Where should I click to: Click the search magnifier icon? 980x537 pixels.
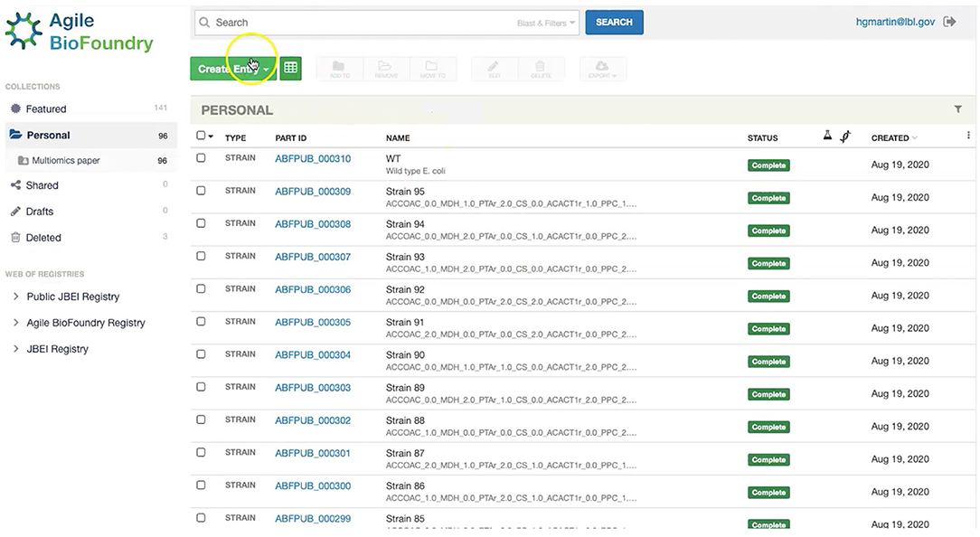[204, 23]
